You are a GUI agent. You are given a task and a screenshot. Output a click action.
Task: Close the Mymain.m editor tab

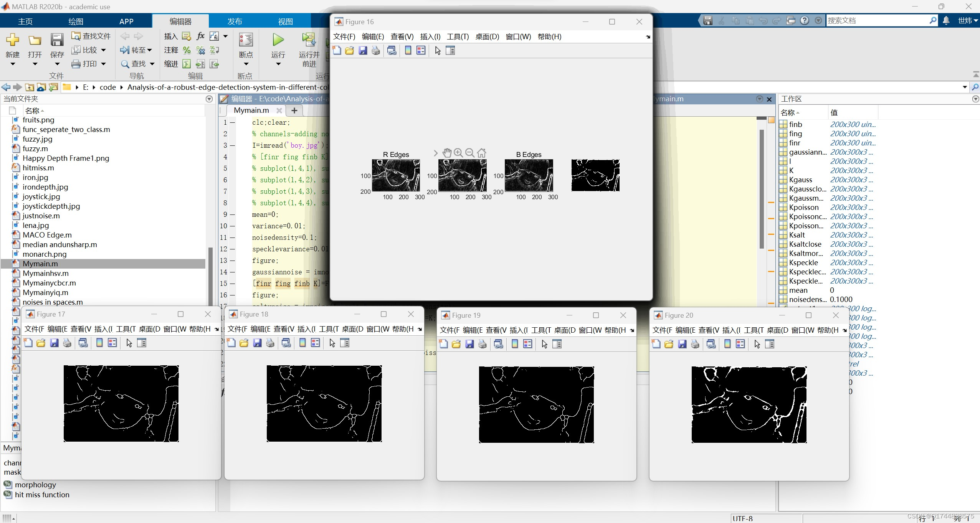click(279, 111)
